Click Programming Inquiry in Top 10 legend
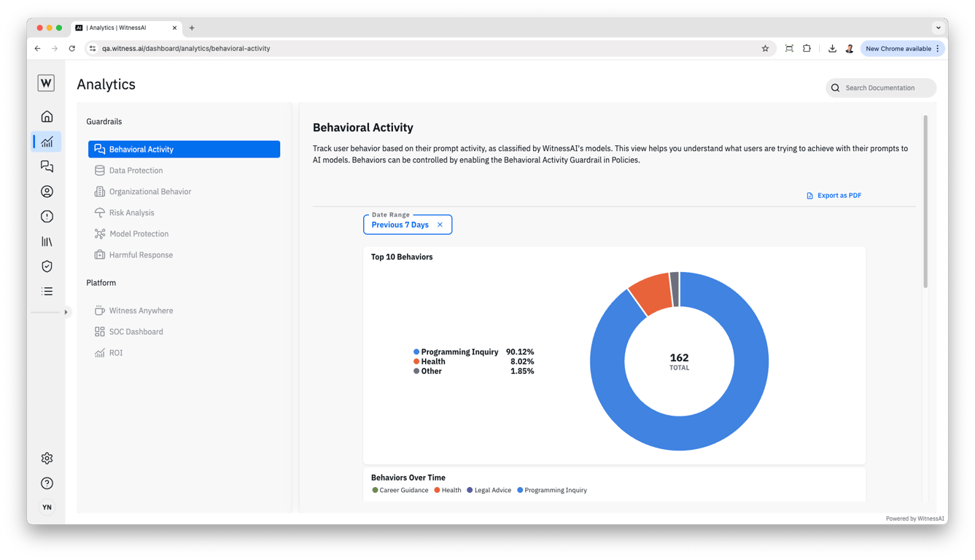 [456, 352]
